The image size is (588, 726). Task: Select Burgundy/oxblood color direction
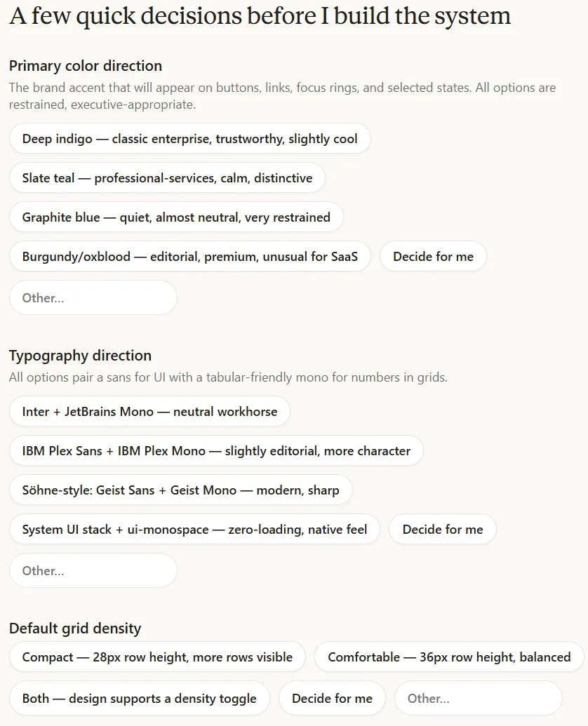190,257
